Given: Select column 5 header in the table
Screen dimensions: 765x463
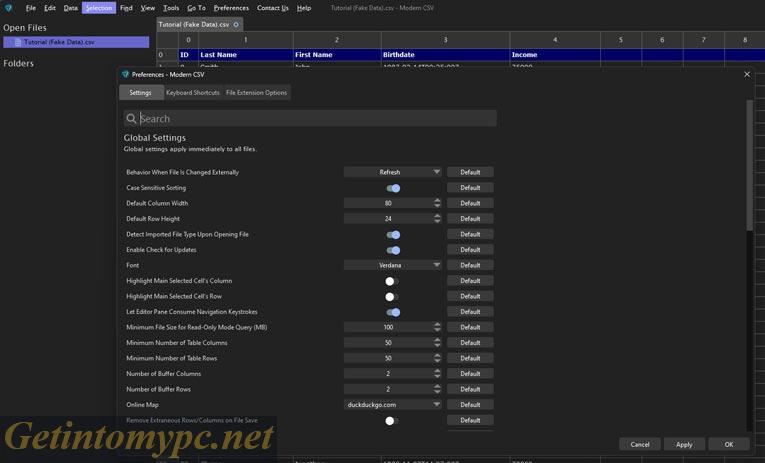Looking at the screenshot, I should click(621, 40).
